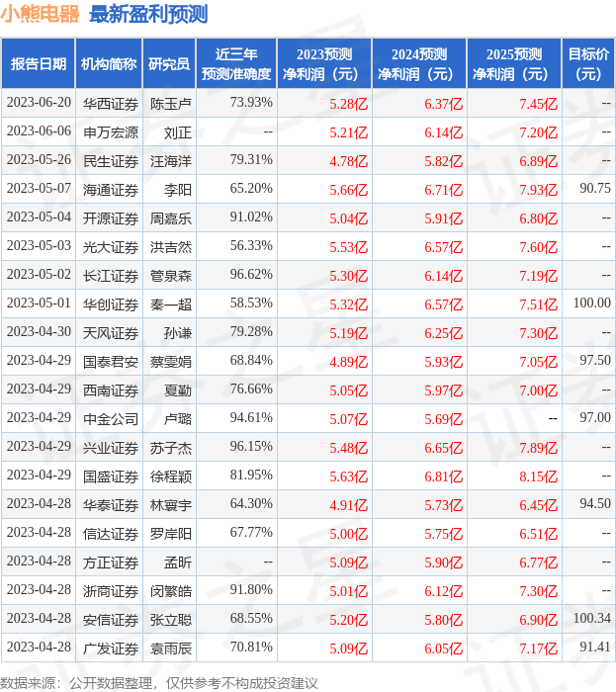Click analyst name 汪海洋

[x=171, y=160]
